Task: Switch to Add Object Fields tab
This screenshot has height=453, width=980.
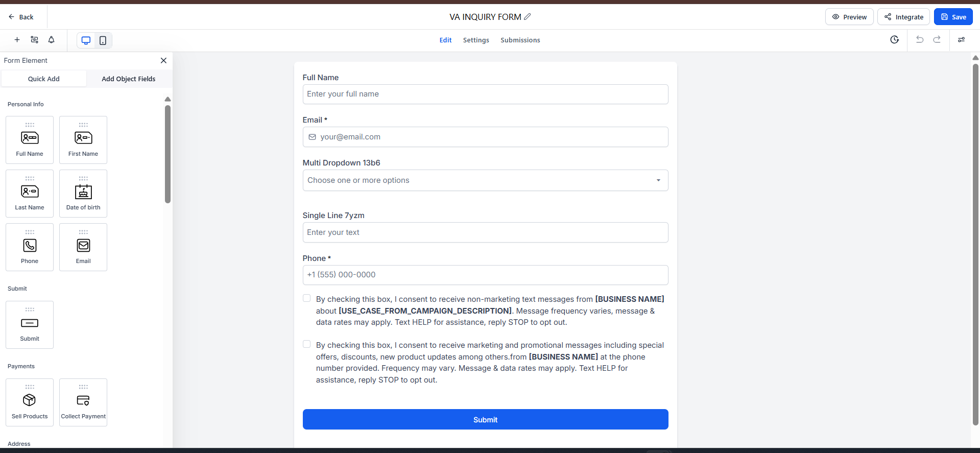Action: pyautogui.click(x=129, y=79)
